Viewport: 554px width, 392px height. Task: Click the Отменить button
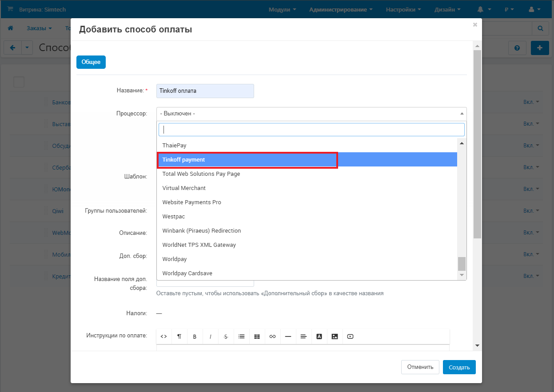point(420,367)
